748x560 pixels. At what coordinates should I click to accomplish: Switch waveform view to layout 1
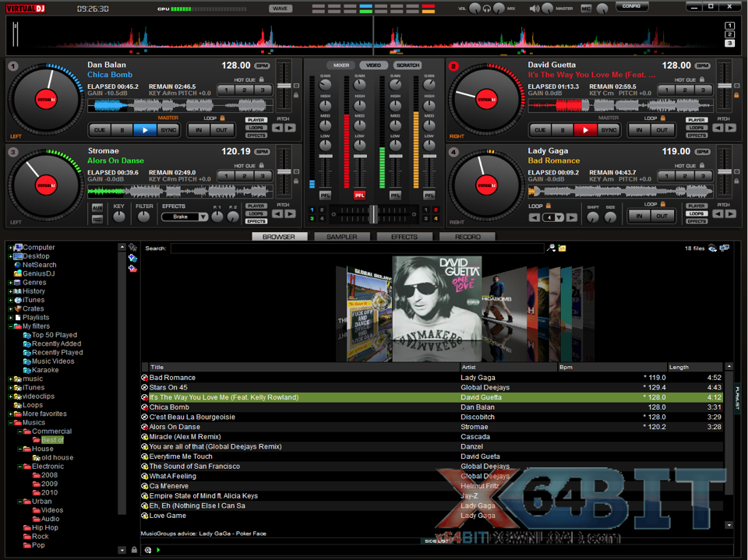[729, 26]
